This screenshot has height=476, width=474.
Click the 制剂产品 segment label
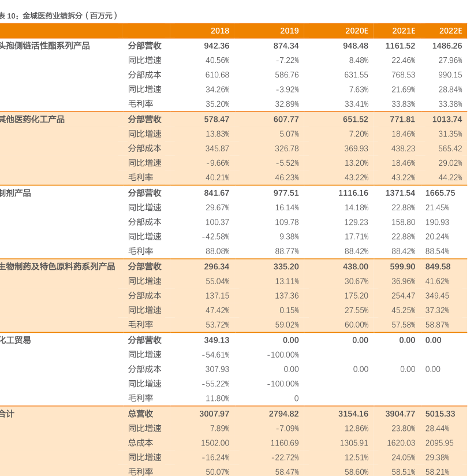tap(16, 193)
